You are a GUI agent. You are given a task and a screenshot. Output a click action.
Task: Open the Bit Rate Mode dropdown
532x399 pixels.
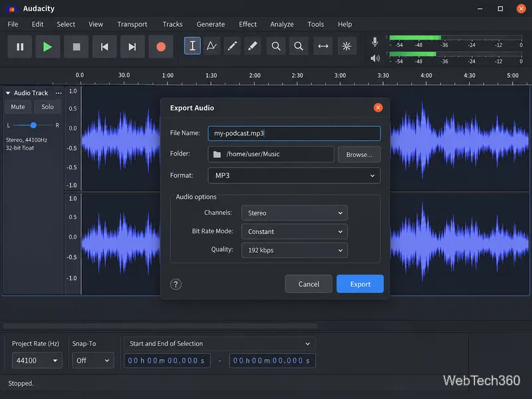pos(295,231)
